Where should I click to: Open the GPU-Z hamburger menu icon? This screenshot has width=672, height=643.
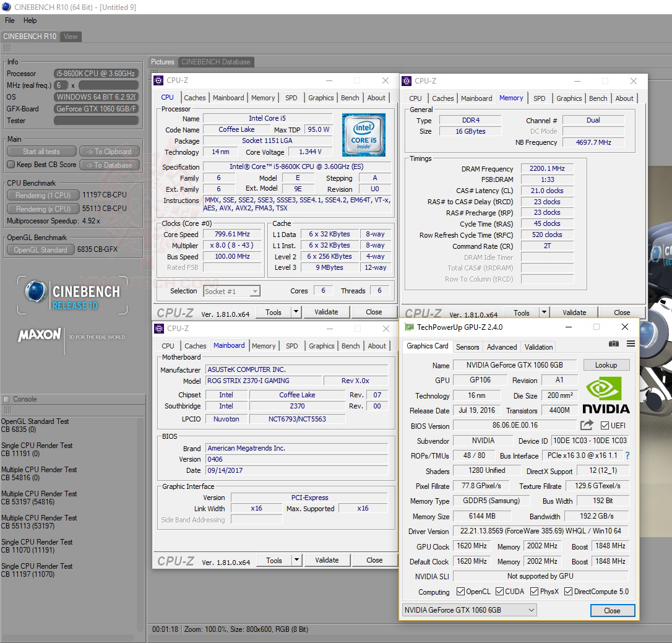coord(631,343)
